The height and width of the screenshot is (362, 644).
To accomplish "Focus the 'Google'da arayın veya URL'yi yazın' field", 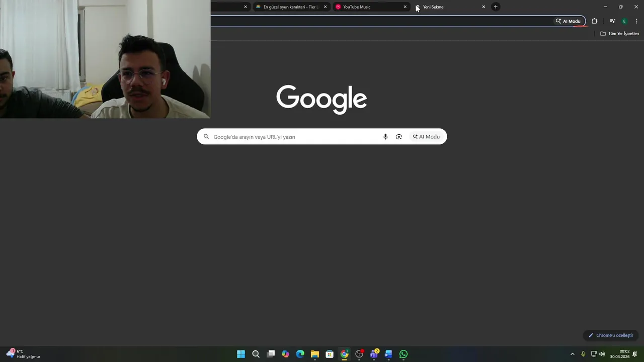I will click(321, 137).
